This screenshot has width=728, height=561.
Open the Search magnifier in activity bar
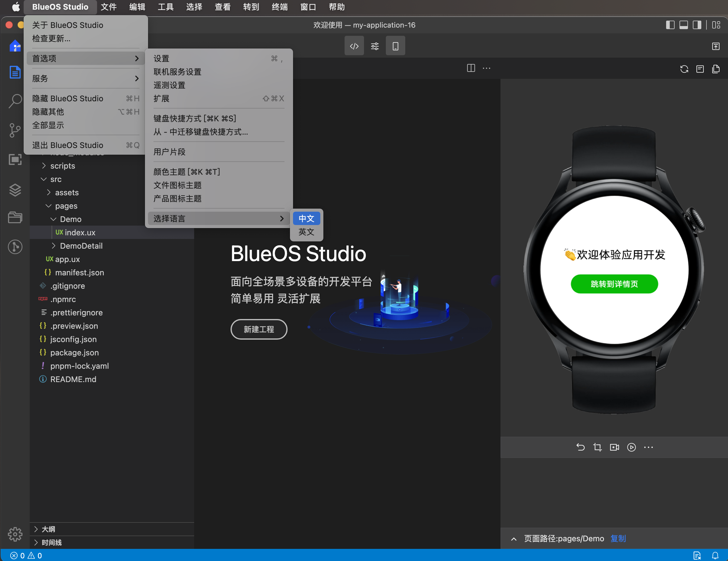click(15, 101)
